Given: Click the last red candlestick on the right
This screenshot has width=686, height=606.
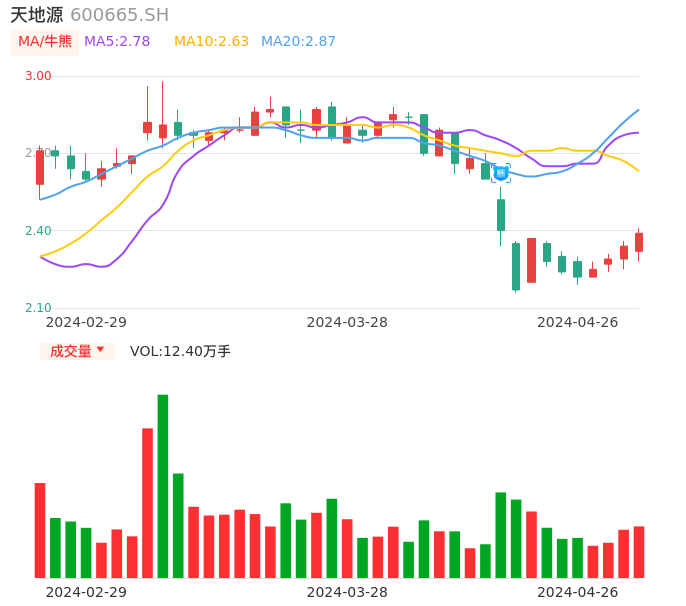Looking at the screenshot, I should [639, 242].
